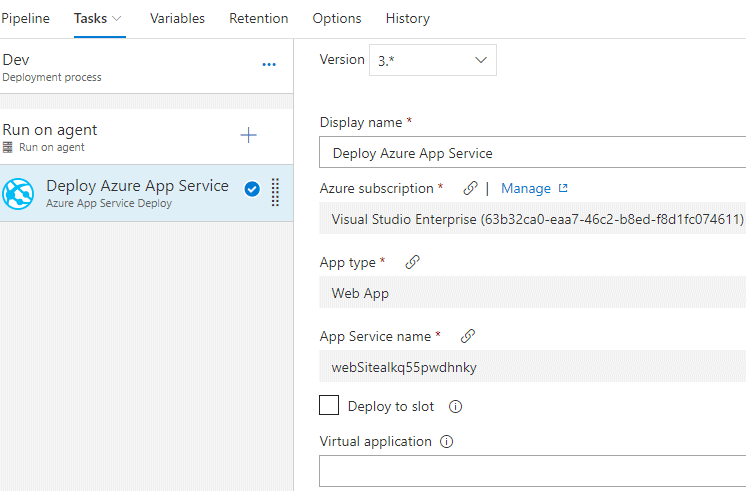
Task: Go to the Retention tab
Action: (x=258, y=18)
